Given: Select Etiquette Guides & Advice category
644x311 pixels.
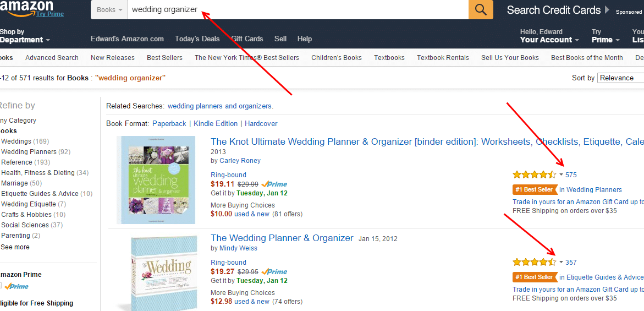Looking at the screenshot, I should pyautogui.click(x=40, y=194).
